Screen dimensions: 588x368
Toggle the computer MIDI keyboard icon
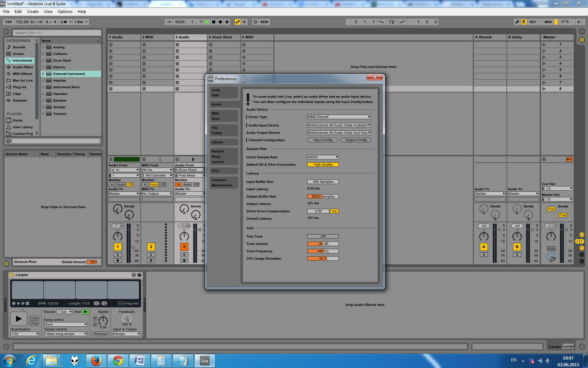[524, 22]
